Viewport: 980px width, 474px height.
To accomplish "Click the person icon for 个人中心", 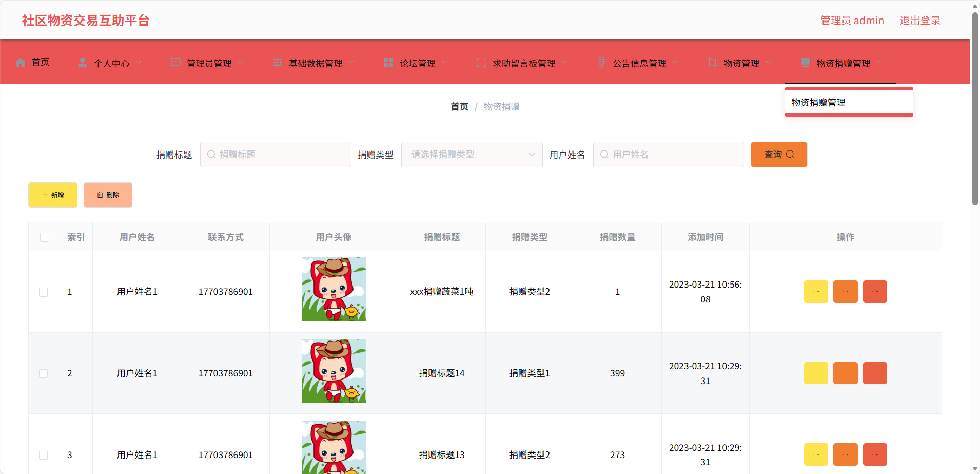I will (83, 63).
